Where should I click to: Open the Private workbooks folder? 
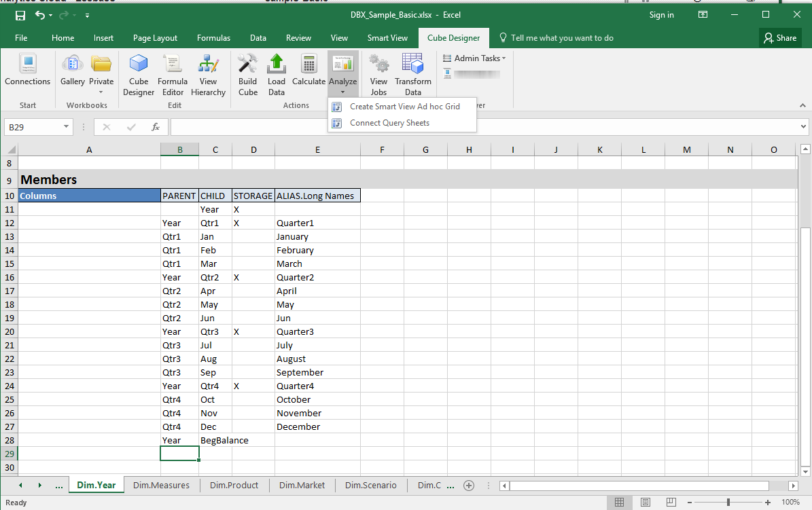tap(101, 69)
